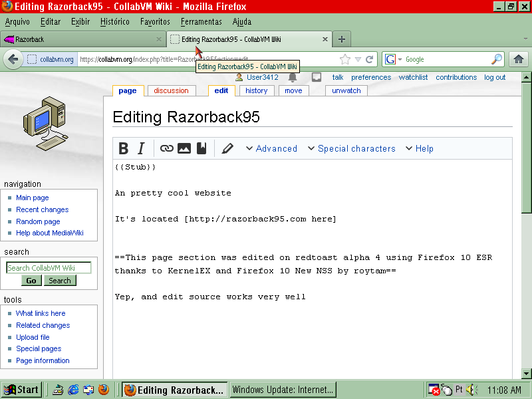Expand the Special characters section
Image resolution: width=532 pixels, height=399 pixels.
[x=352, y=148]
